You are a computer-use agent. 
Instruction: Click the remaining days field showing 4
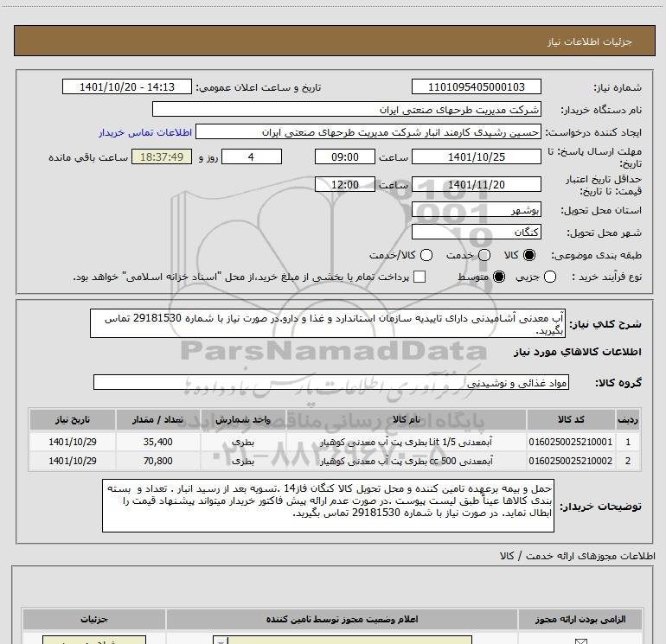pos(252,156)
